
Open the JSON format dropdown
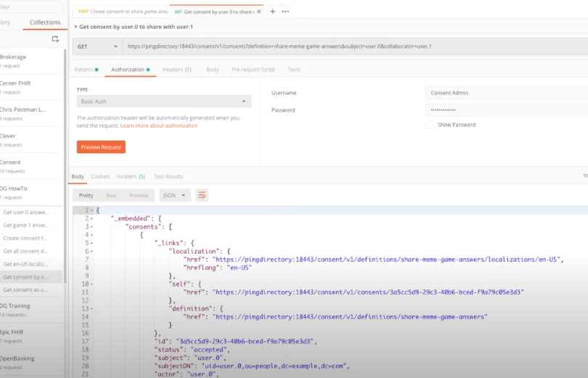pos(175,195)
